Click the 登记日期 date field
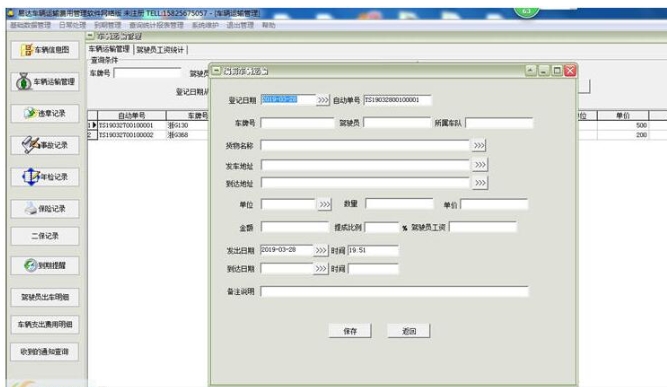This screenshot has height=387, width=667. coord(288,100)
